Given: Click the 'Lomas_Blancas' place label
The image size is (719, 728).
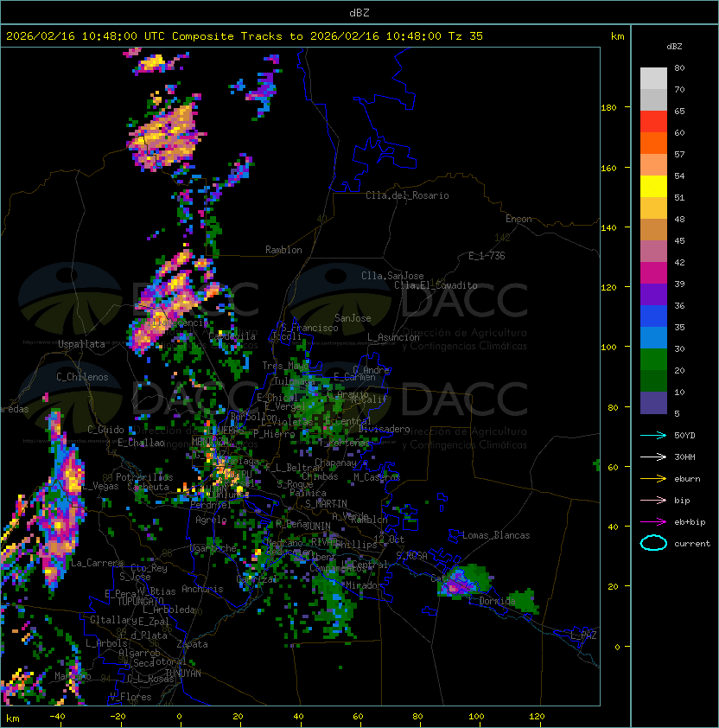Looking at the screenshot, I should pyautogui.click(x=496, y=535).
